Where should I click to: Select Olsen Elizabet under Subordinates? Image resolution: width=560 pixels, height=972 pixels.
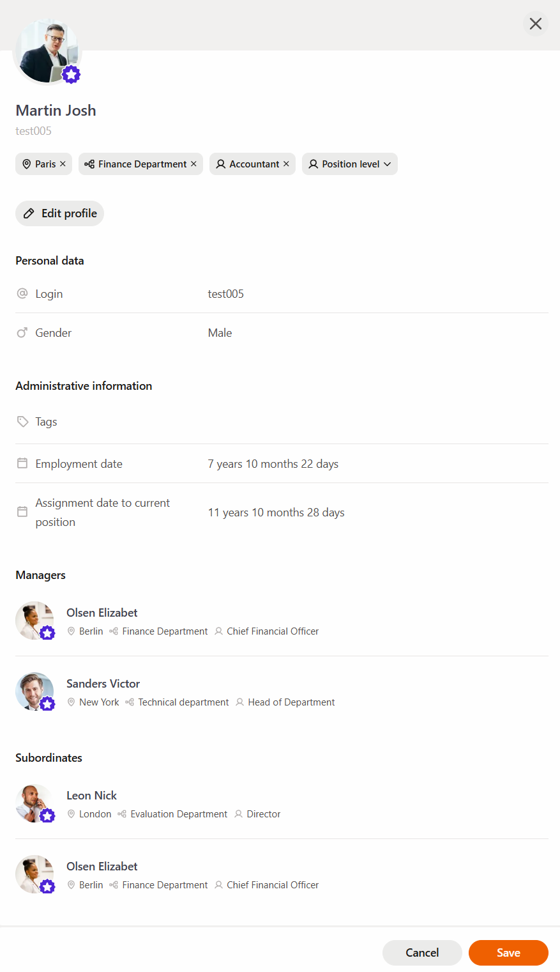coord(282,875)
